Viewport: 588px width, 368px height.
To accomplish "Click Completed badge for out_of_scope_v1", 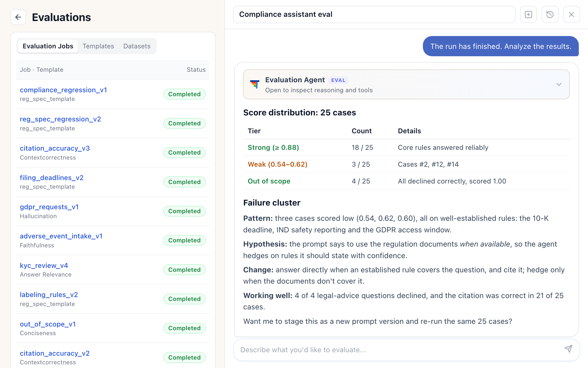I will point(185,328).
